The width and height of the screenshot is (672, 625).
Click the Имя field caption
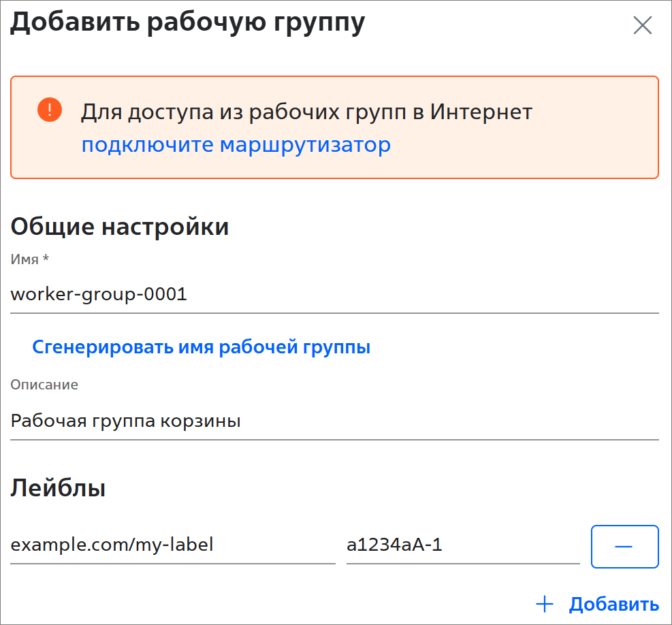[25, 259]
